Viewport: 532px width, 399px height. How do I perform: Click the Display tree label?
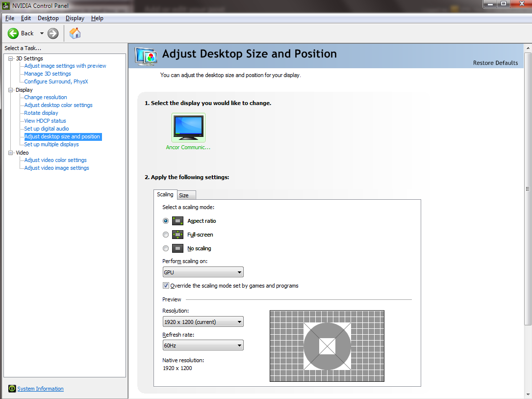tap(24, 90)
